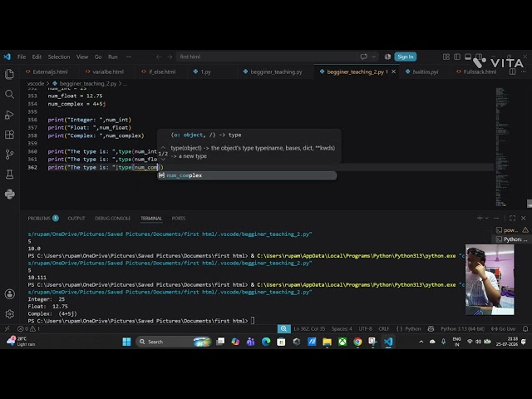
Task: Open the Run menu
Action: (113, 57)
